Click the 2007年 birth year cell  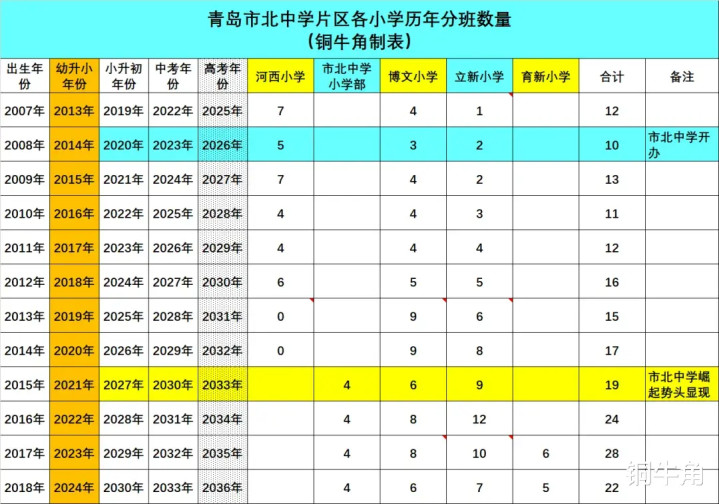(x=25, y=111)
